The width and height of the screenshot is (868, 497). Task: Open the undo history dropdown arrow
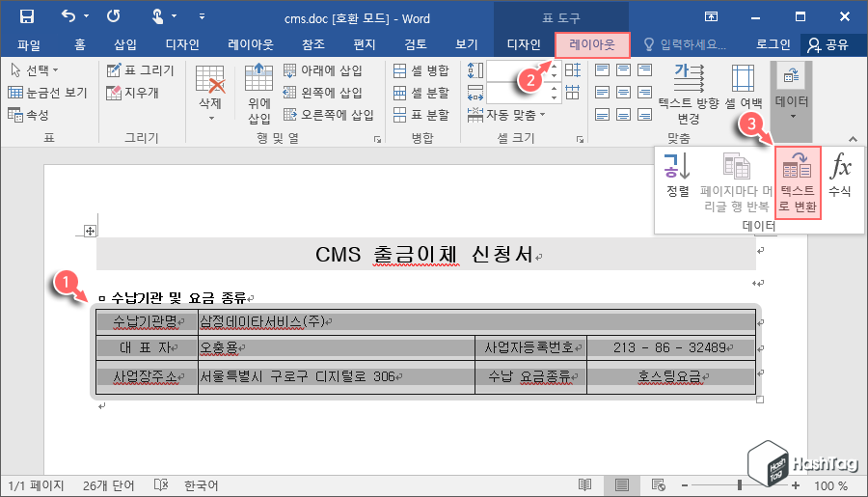87,16
